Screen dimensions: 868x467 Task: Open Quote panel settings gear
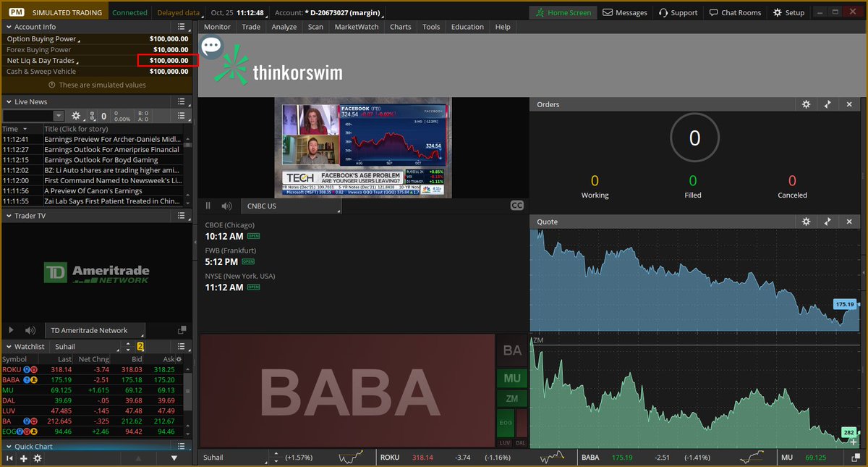click(807, 222)
